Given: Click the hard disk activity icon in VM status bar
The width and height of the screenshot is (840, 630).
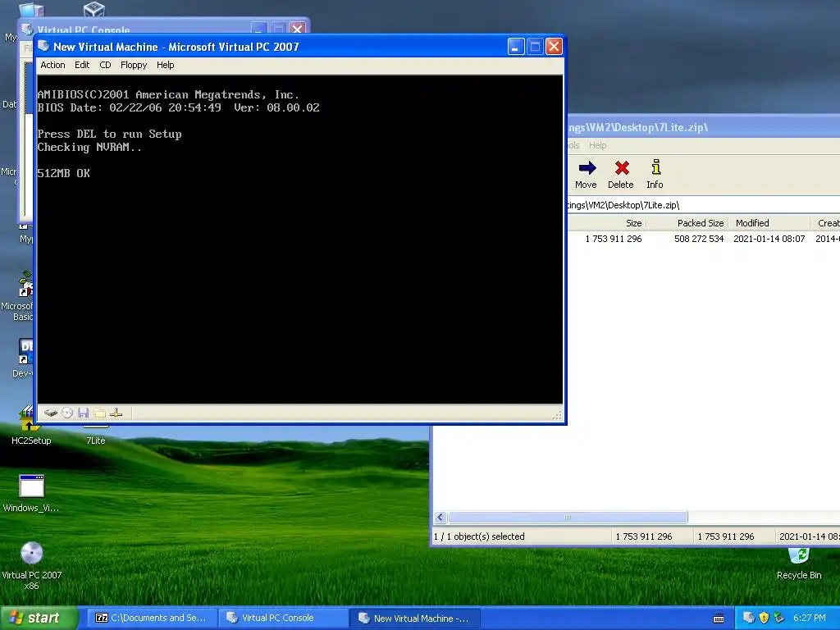Looking at the screenshot, I should (51, 413).
